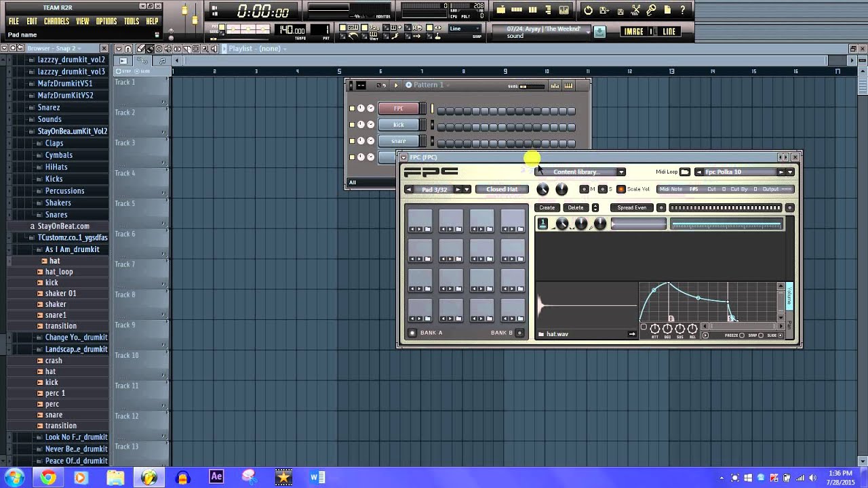Toggle the playlist magnet snap icon
The width and height of the screenshot is (868, 488).
pos(128,49)
